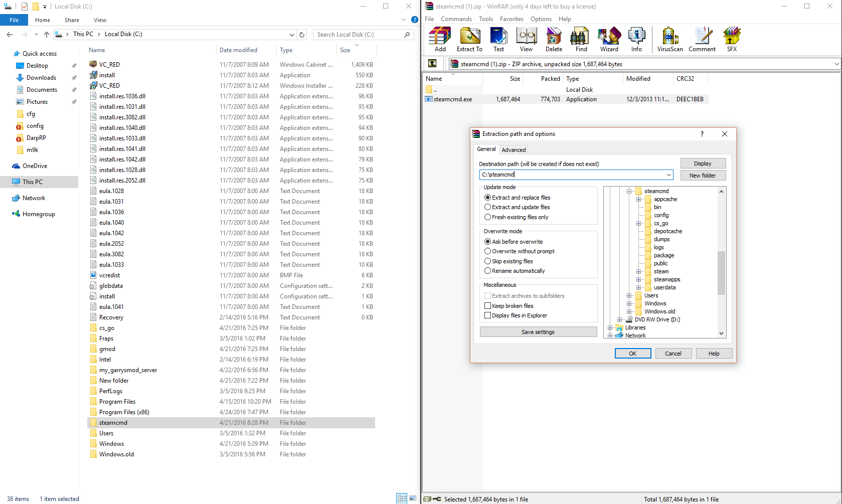Viewport: 842px width, 504px height.
Task: Open the WinRAR Favorites menu
Action: [x=512, y=19]
